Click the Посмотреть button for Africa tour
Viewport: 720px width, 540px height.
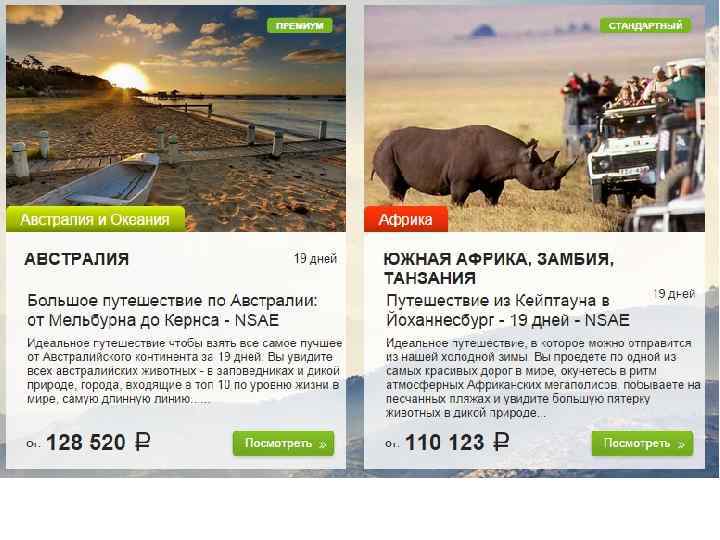pos(642,443)
